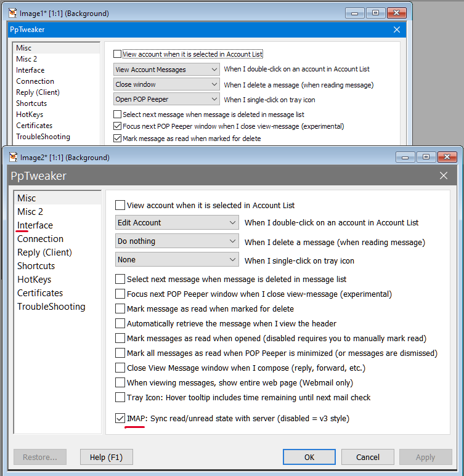The width and height of the screenshot is (464, 476).
Task: Enable 'Close View Message window when I compose'
Action: [120, 368]
